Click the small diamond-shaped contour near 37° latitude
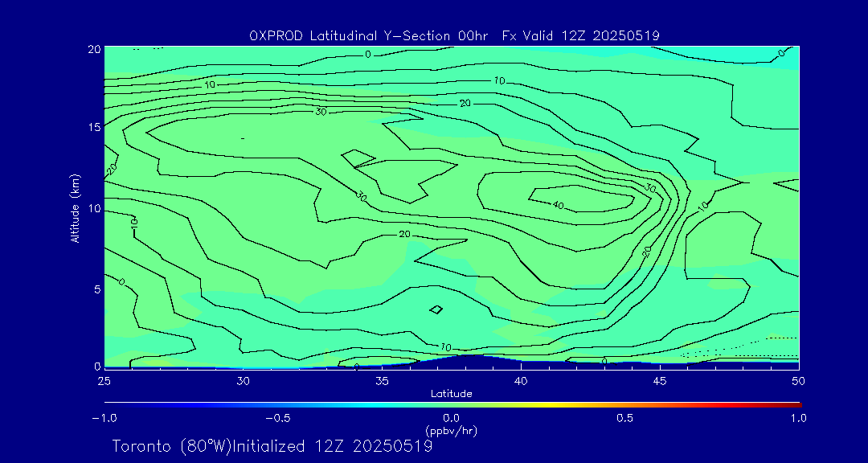This screenshot has width=868, height=463. [x=436, y=309]
